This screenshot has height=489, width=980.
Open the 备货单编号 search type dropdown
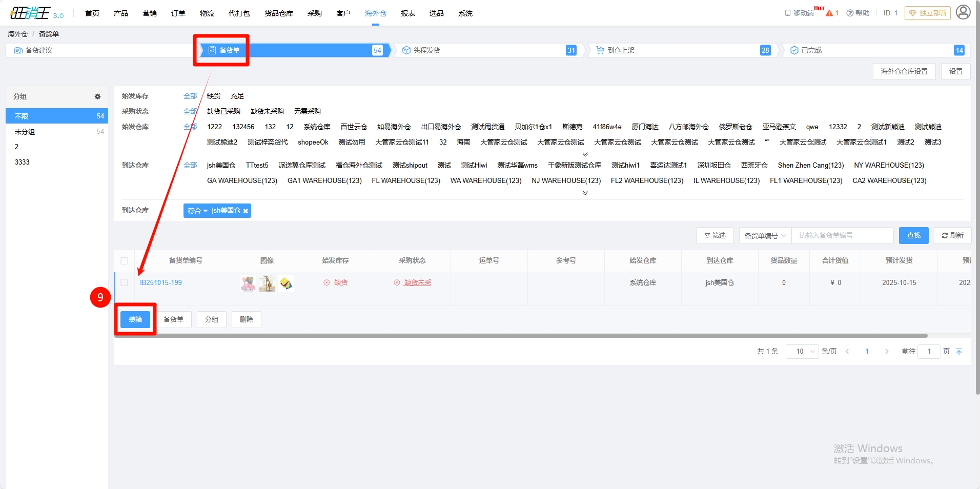coord(765,236)
